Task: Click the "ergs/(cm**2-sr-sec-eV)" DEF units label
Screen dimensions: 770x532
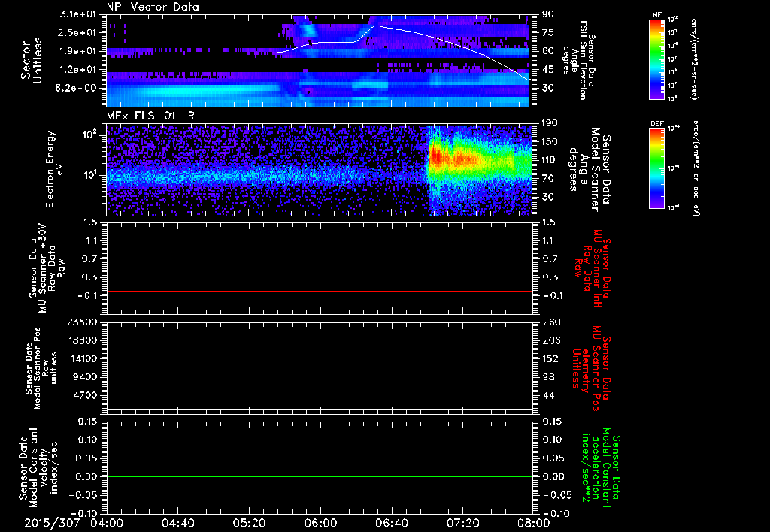Action: pos(696,168)
